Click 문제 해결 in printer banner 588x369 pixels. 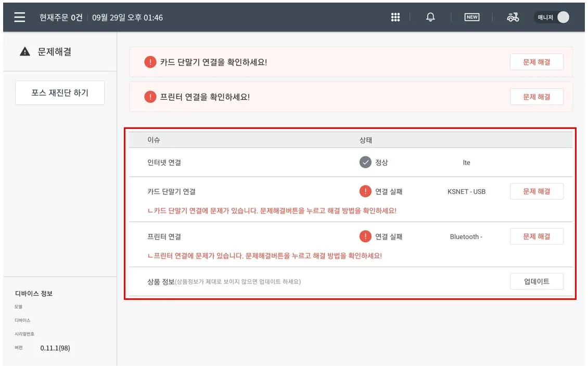tap(536, 97)
